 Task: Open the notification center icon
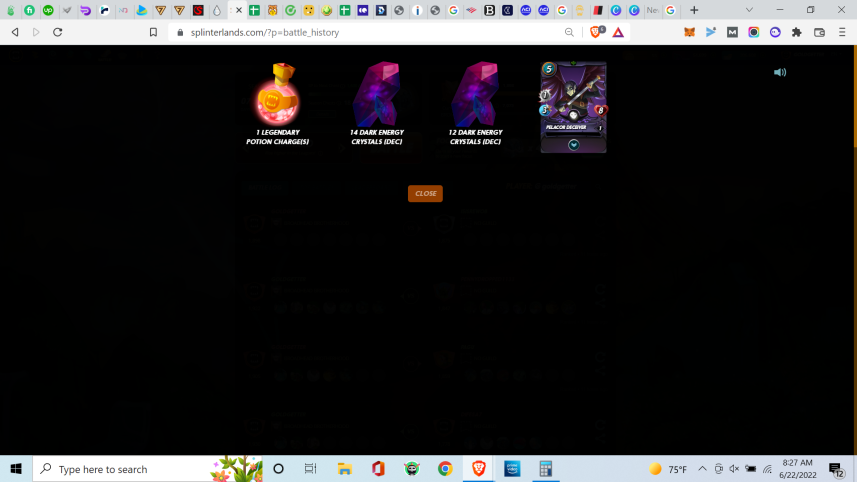pos(836,469)
